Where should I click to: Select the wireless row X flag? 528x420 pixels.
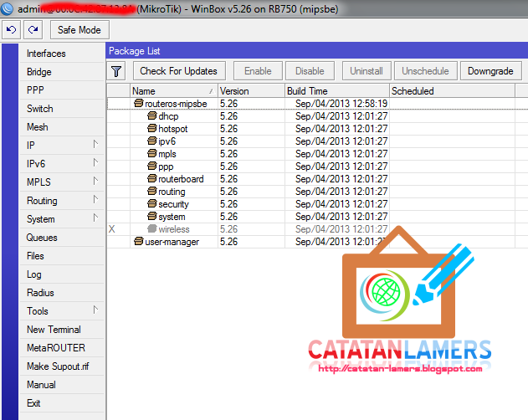(112, 229)
